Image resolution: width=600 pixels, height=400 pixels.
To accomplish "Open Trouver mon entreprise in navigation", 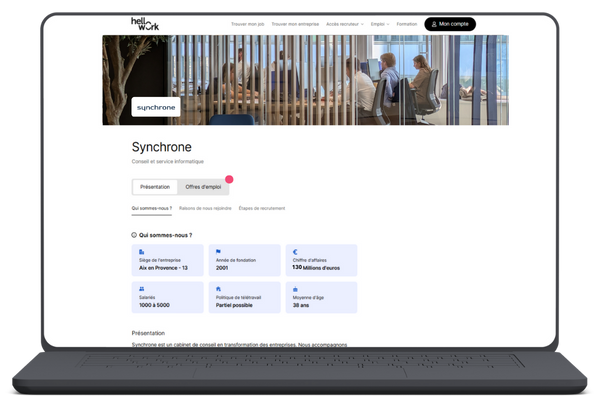I will [x=295, y=24].
